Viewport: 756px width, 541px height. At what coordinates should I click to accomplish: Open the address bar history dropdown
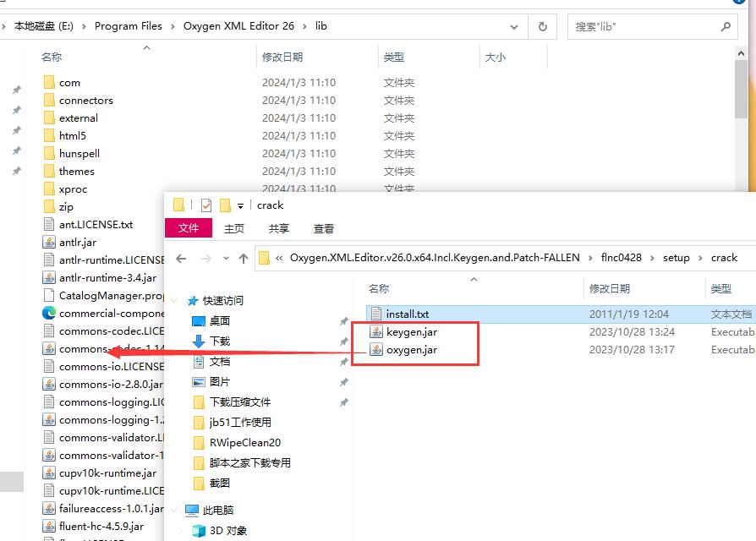pyautogui.click(x=514, y=26)
